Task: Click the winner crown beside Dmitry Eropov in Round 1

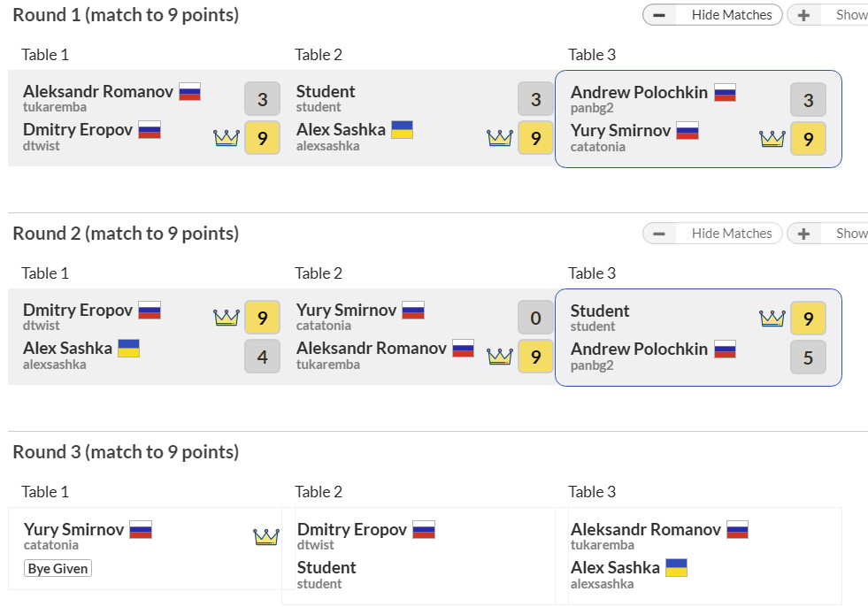Action: coord(227,138)
